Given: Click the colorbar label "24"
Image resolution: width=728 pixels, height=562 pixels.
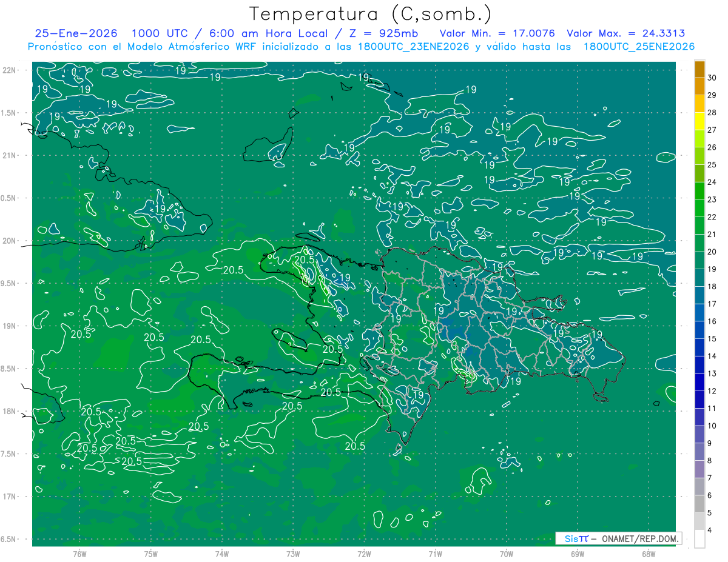Looking at the screenshot, I should point(712,182).
